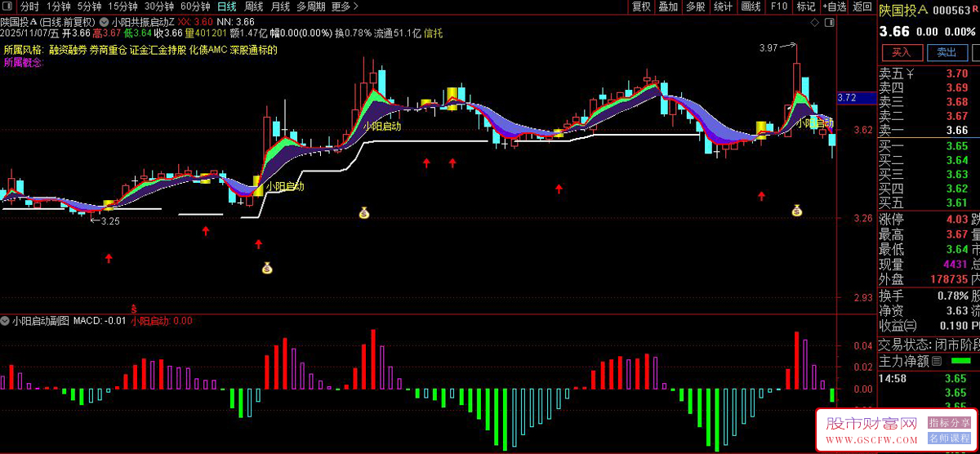Image resolution: width=980 pixels, height=454 pixels.
Task: Expand the 更多 period options
Action: (345, 7)
